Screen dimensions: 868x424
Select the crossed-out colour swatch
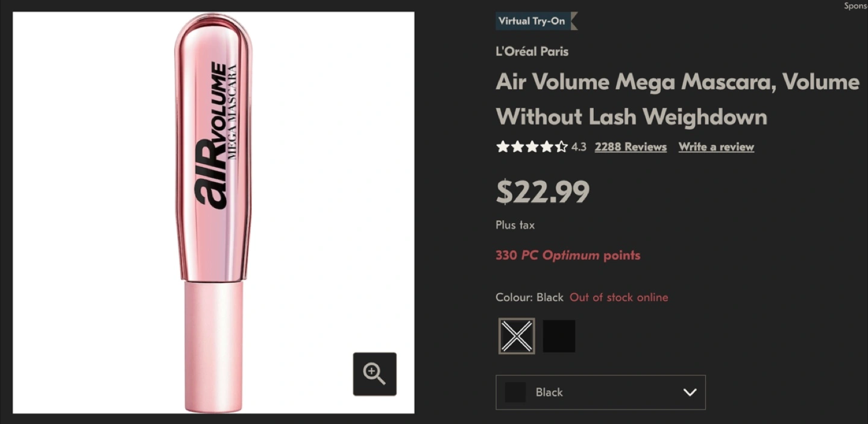(x=517, y=336)
